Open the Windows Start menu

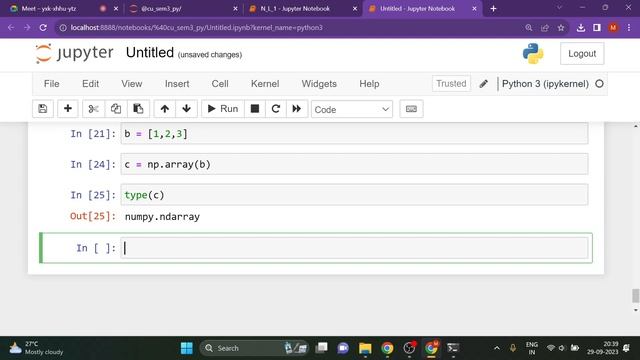click(x=187, y=348)
